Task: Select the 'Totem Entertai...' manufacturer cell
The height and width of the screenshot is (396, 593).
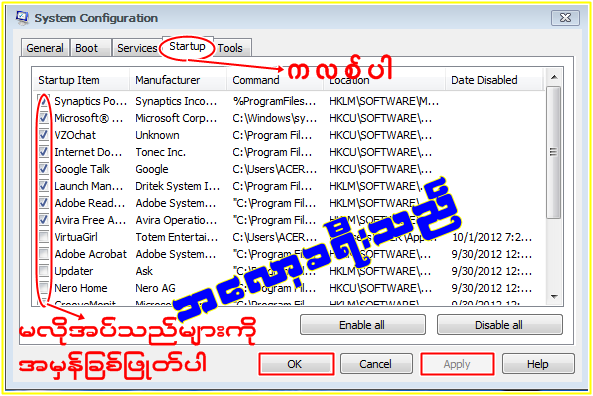Action: point(177,237)
